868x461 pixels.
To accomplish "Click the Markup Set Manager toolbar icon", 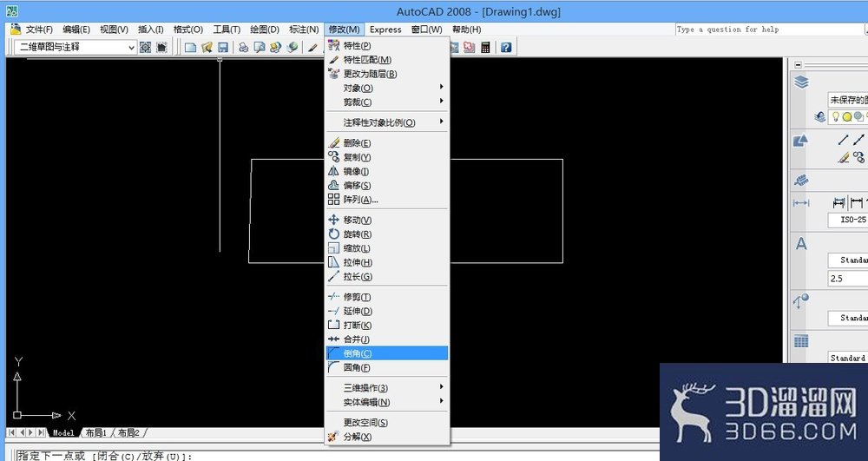I will coord(470,48).
